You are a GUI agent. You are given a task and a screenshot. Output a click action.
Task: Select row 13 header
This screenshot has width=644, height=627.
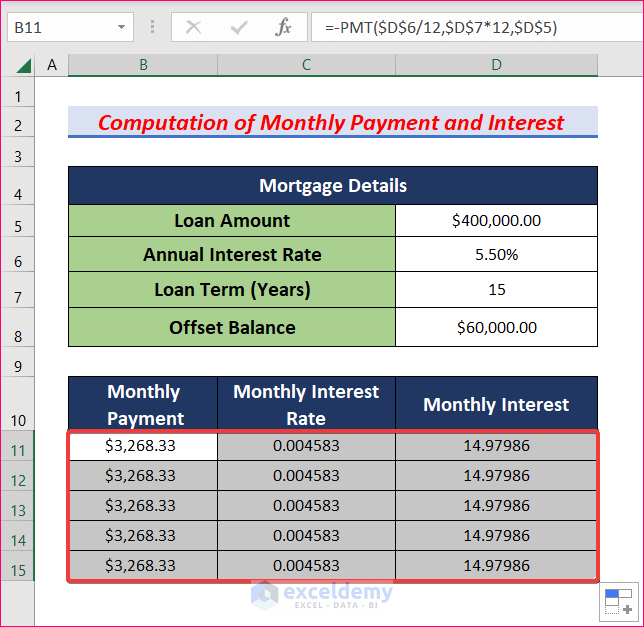coord(18,505)
